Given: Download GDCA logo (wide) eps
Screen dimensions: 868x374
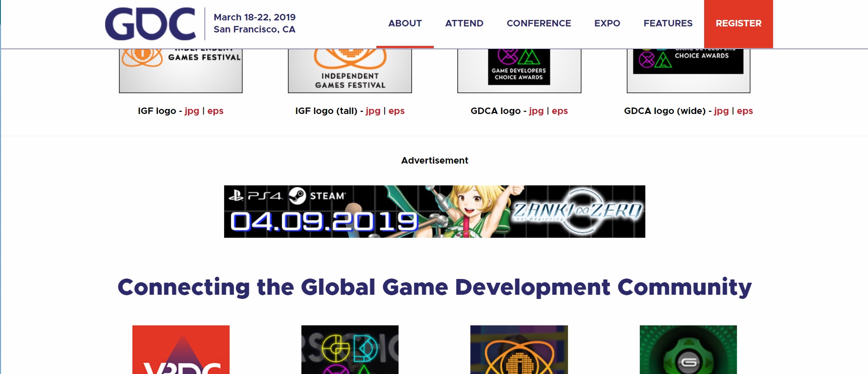Looking at the screenshot, I should [745, 111].
